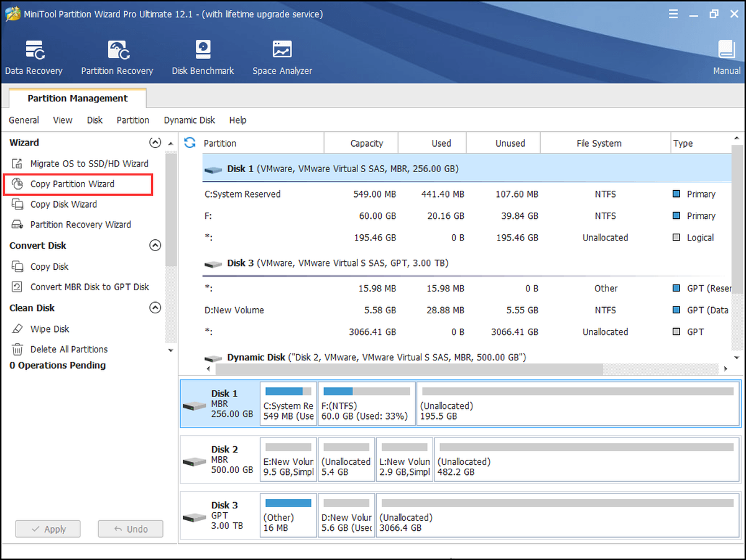Switch to Partition Management tab

78,98
